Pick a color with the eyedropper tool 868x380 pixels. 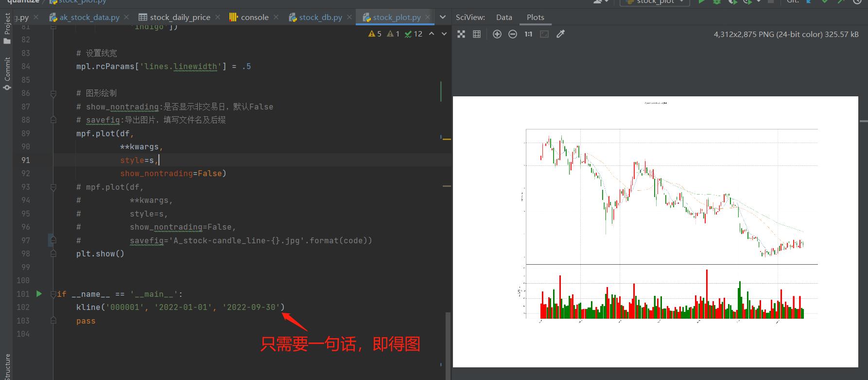(560, 34)
